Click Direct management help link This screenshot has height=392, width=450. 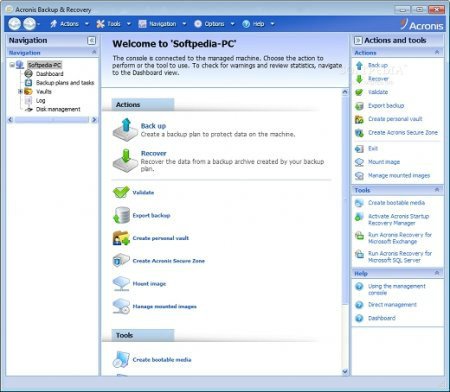[392, 304]
